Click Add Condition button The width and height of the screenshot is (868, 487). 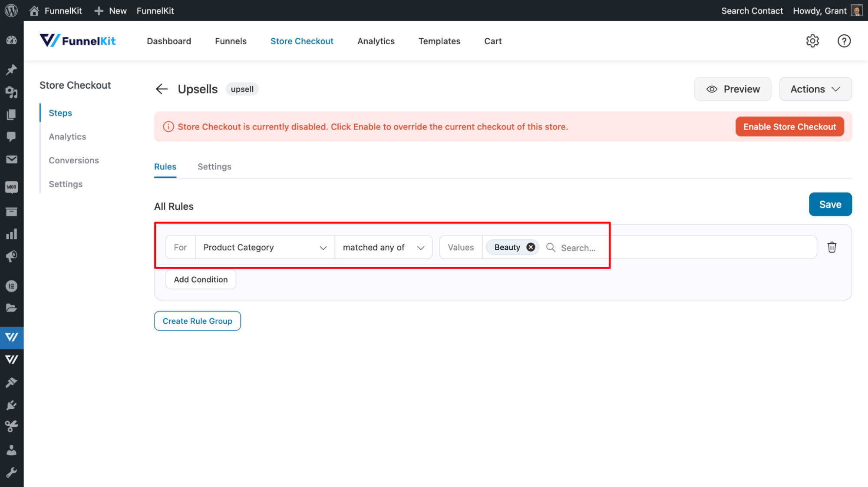[x=201, y=279]
